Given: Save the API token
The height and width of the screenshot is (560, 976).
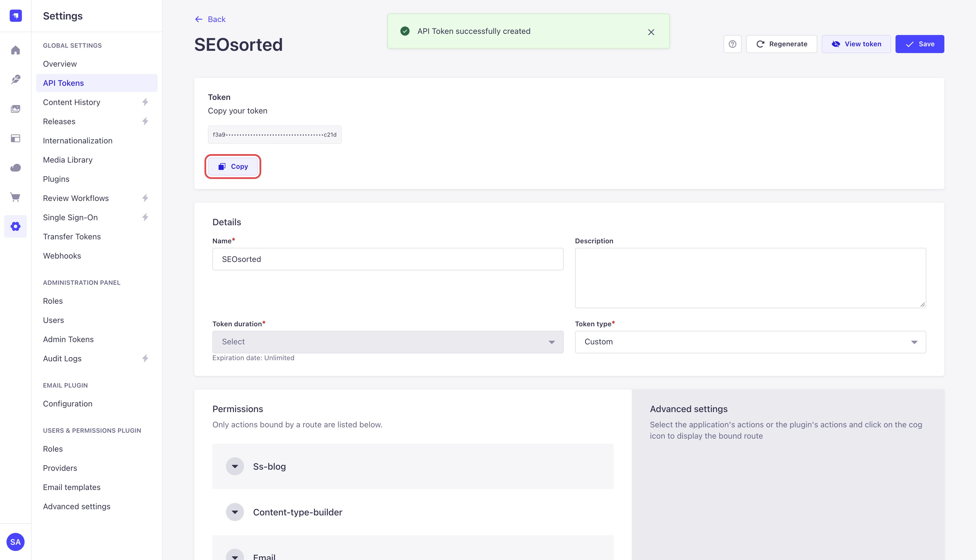Looking at the screenshot, I should (x=920, y=44).
